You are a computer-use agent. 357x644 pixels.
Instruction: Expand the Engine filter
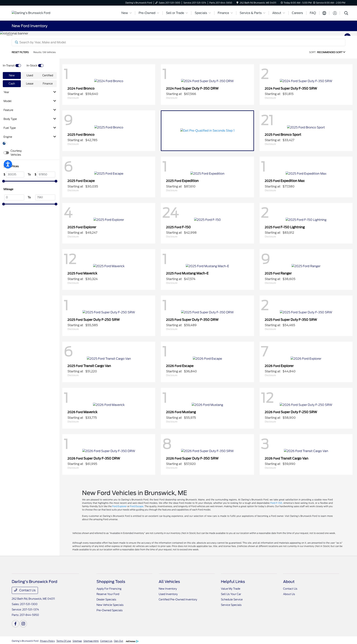[x=30, y=137]
